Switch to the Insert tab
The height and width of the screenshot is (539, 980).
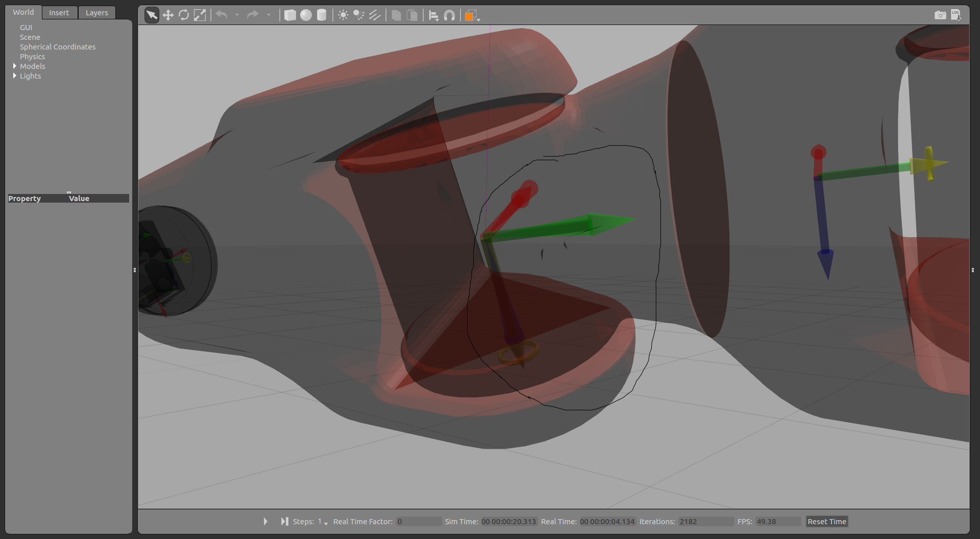(59, 12)
